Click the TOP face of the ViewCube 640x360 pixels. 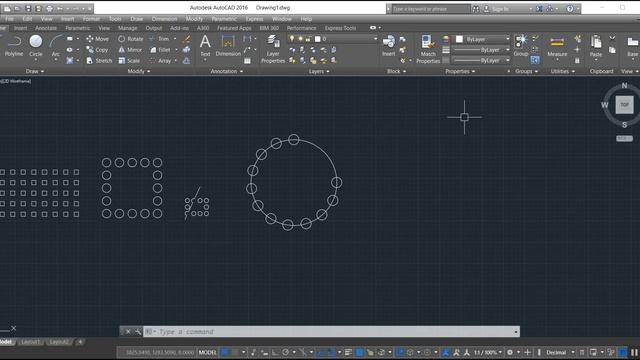(624, 105)
